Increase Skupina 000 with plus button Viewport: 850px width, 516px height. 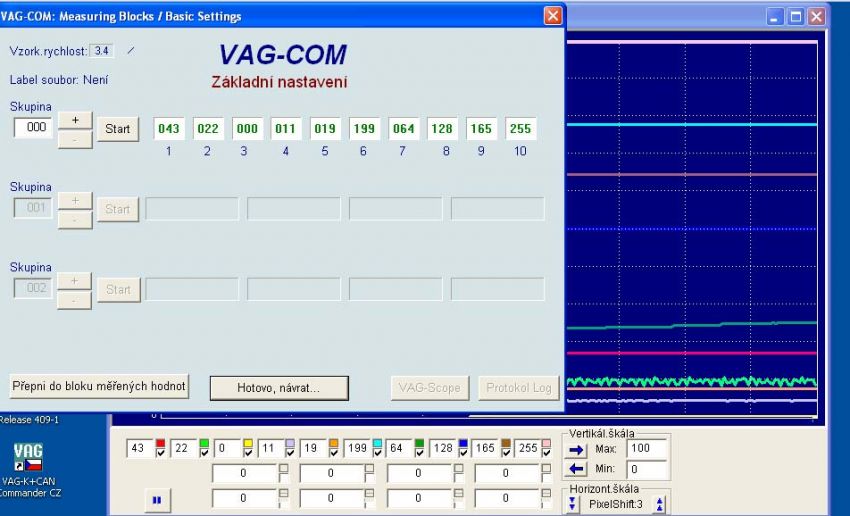click(x=74, y=119)
